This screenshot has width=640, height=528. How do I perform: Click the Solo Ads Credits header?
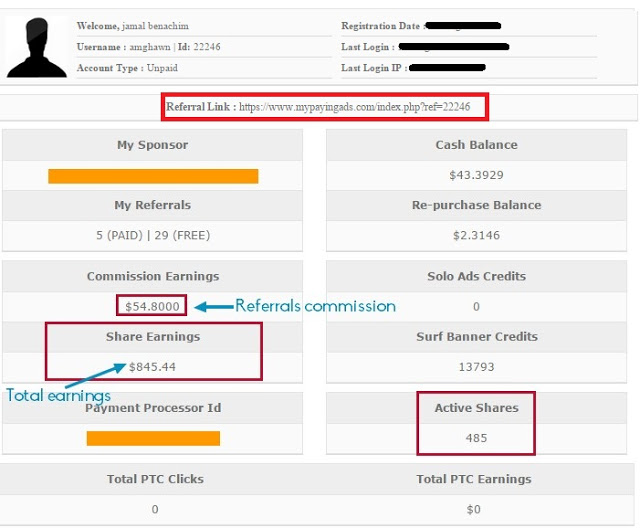[x=476, y=276]
